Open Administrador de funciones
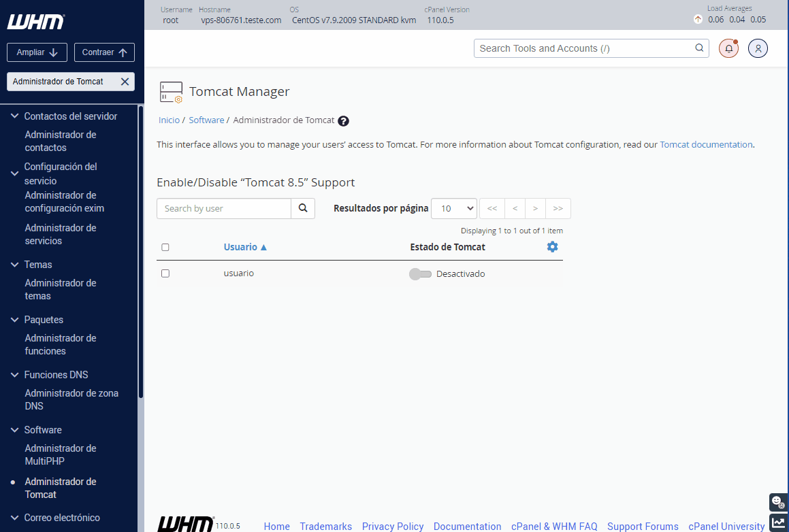This screenshot has width=789, height=532. pyautogui.click(x=61, y=344)
